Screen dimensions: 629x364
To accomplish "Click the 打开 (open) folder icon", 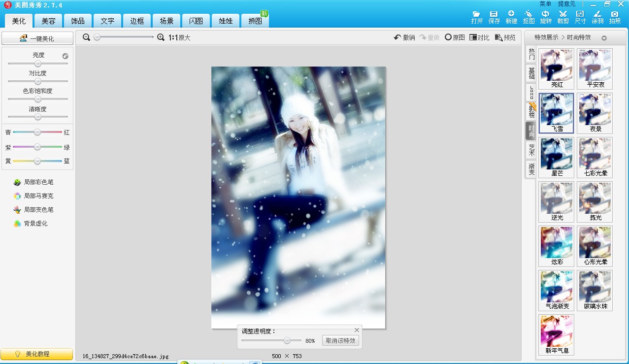I will click(x=476, y=14).
